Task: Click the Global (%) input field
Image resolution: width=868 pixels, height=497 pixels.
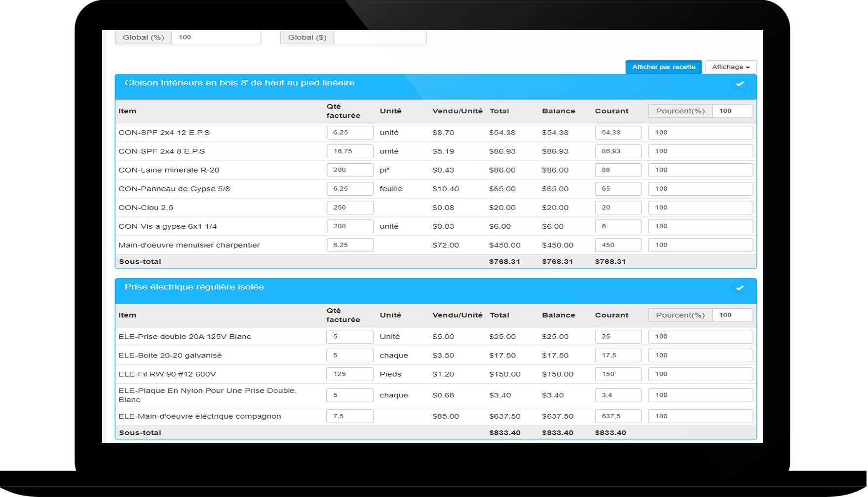Action: tap(216, 37)
